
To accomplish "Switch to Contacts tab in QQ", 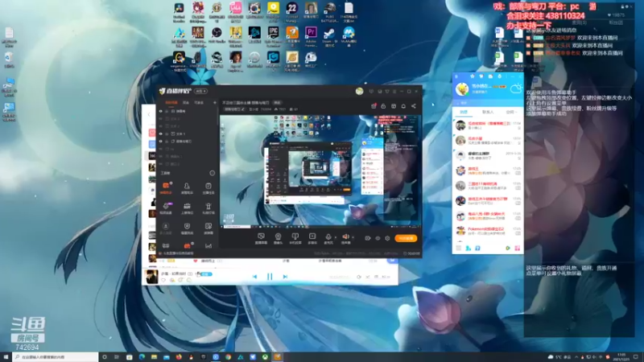I will [x=488, y=112].
